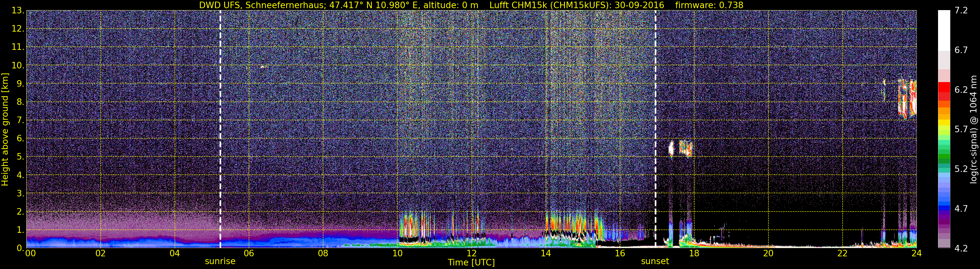The image size is (980, 269).
Task: Click the height axis tick '4.'
Action: pos(20,175)
